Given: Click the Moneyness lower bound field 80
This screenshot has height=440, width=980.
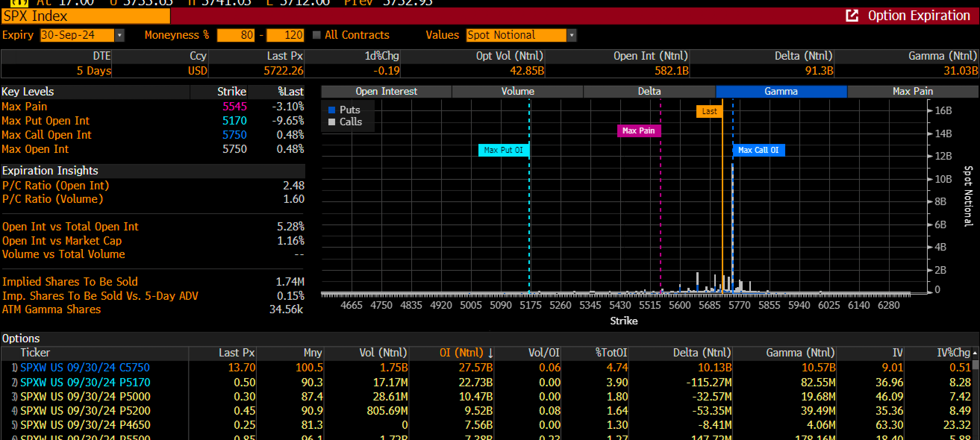Looking at the screenshot, I should tap(235, 35).
